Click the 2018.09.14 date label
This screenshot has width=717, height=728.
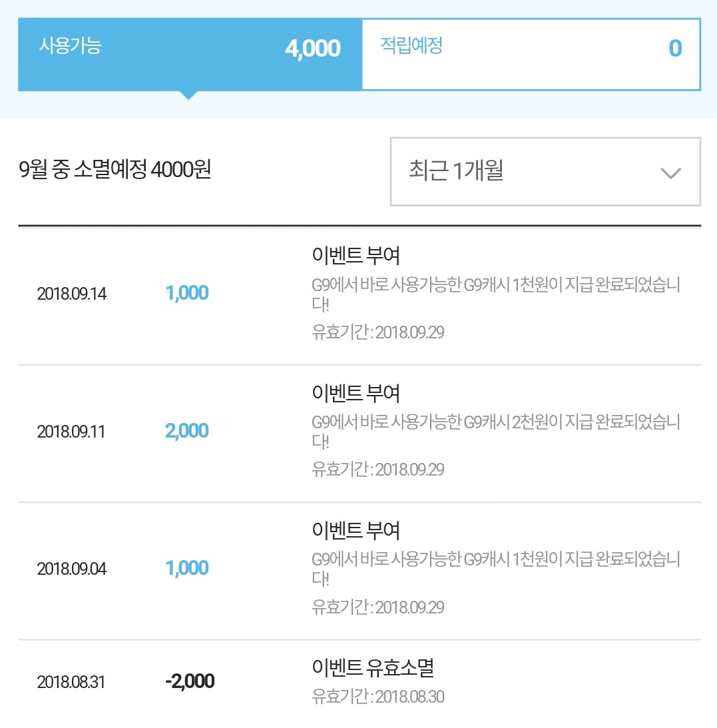point(71,294)
